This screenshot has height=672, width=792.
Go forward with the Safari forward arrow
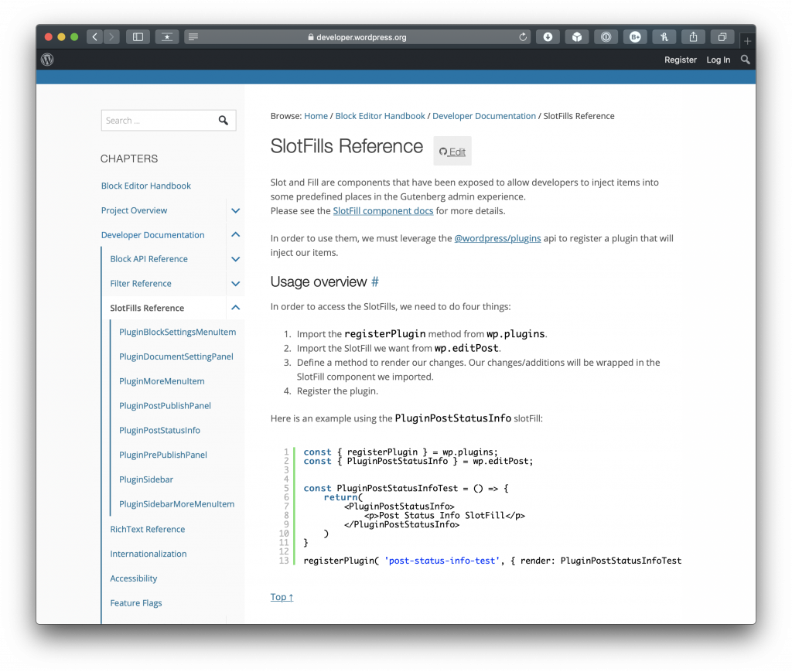pyautogui.click(x=111, y=37)
